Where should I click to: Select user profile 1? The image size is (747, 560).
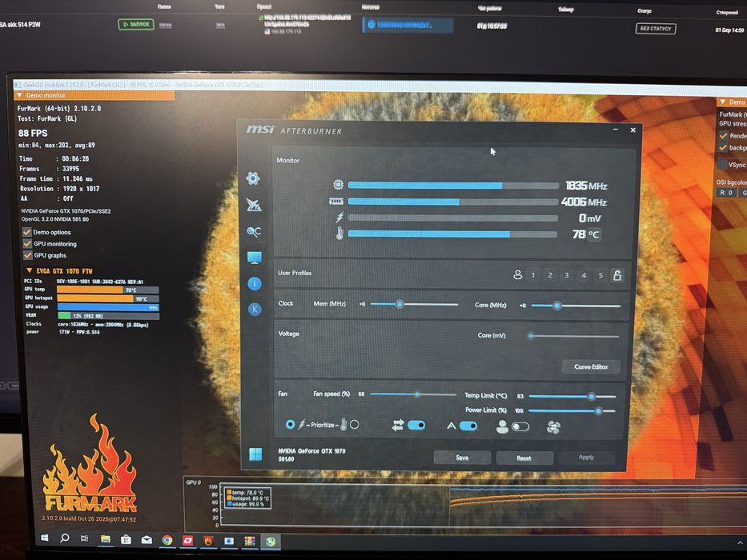[533, 274]
